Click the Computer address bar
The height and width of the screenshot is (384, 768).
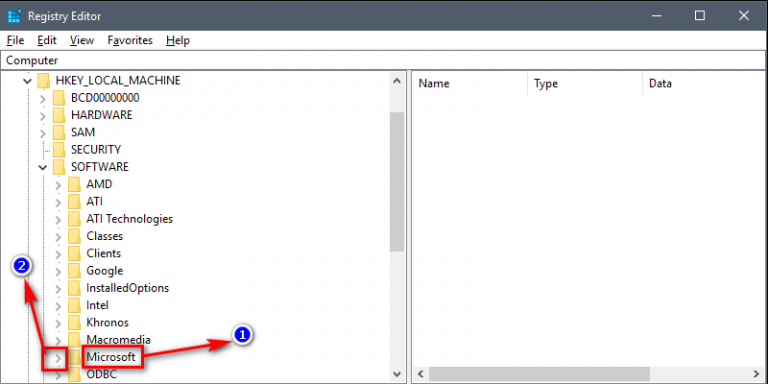384,60
